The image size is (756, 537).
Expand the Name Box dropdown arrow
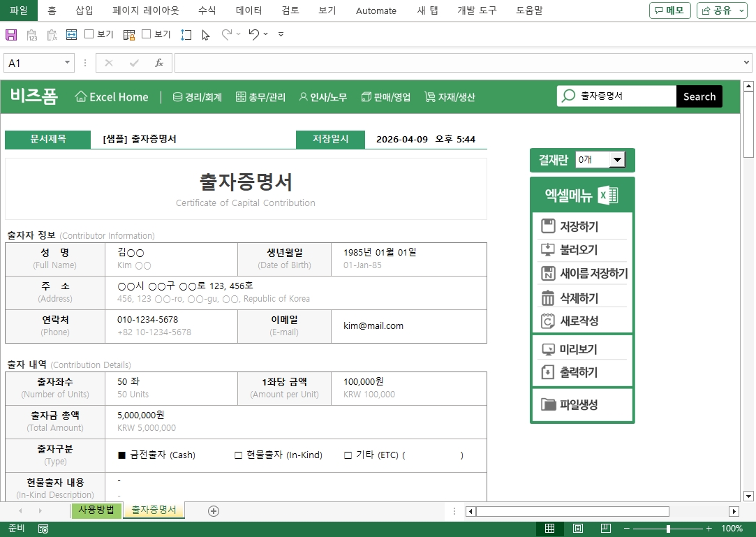point(67,63)
